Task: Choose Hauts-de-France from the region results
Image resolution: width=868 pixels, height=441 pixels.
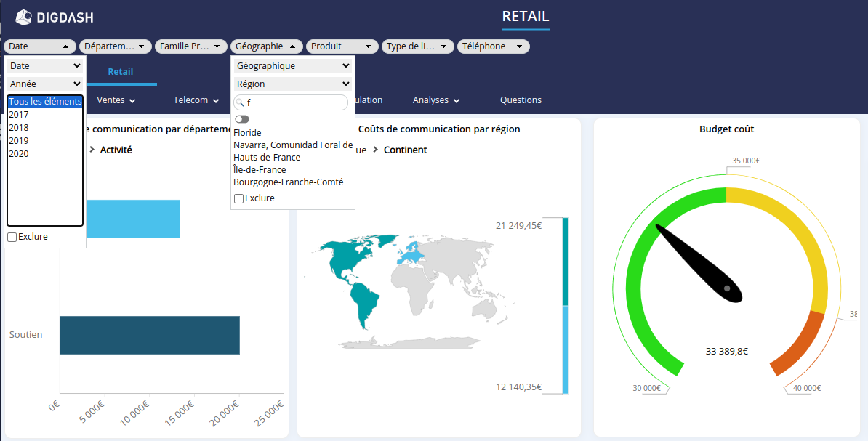Action: 267,157
